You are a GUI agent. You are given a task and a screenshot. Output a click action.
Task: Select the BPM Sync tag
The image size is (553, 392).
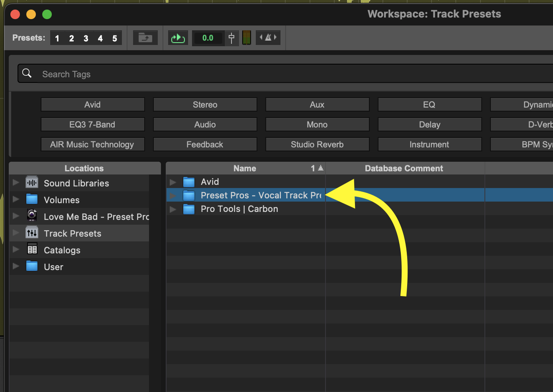[522, 144]
